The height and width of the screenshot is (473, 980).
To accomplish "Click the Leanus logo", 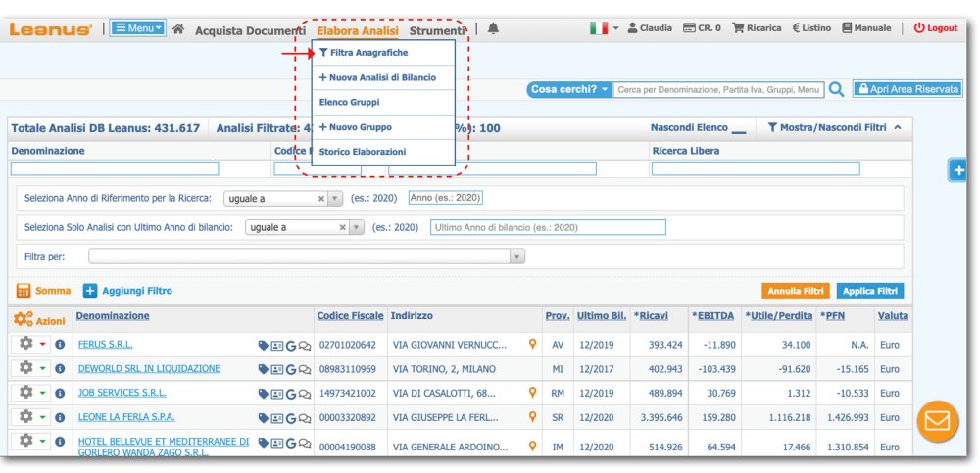I will coord(51,29).
